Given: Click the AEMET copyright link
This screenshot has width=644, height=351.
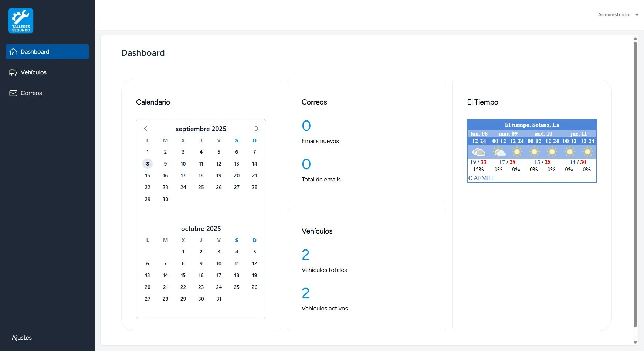Looking at the screenshot, I should click(x=481, y=178).
